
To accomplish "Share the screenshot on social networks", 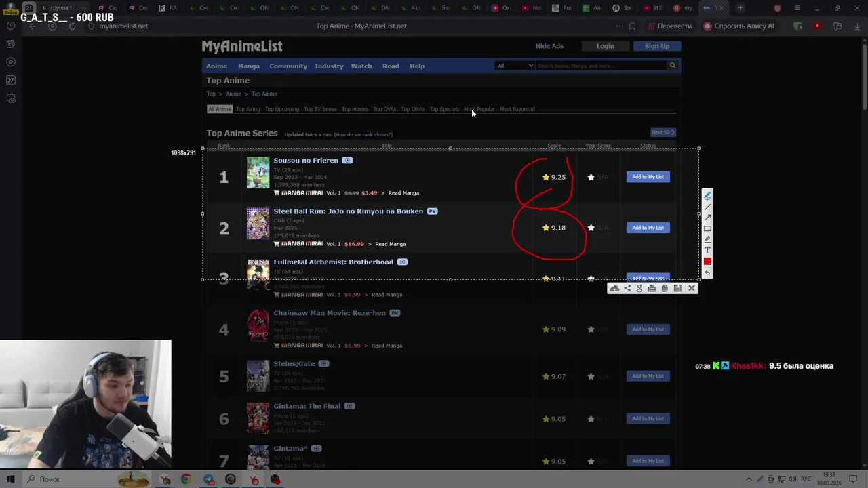I will coord(627,288).
